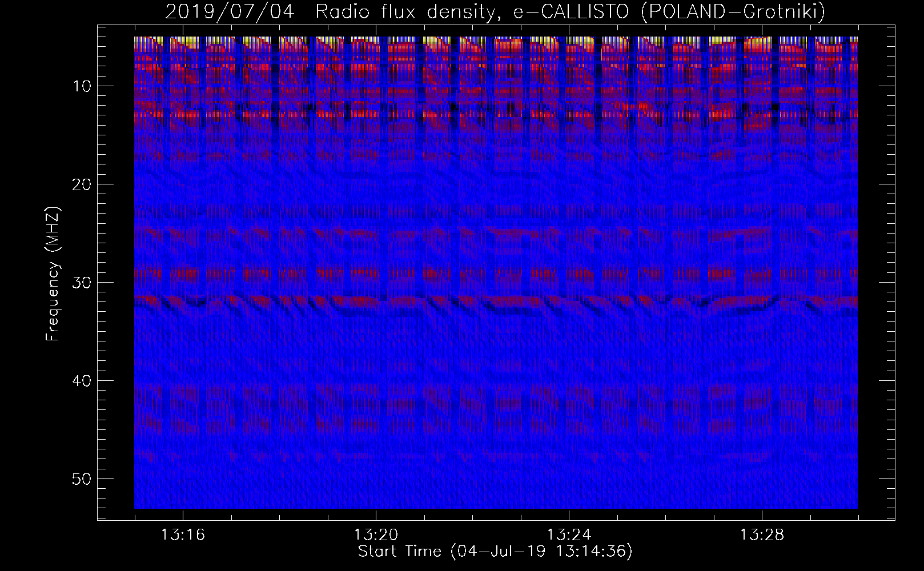Image resolution: width=924 pixels, height=571 pixels.
Task: Click the 'Frequency (MHZ)' vertical axis title
Action: tap(53, 274)
